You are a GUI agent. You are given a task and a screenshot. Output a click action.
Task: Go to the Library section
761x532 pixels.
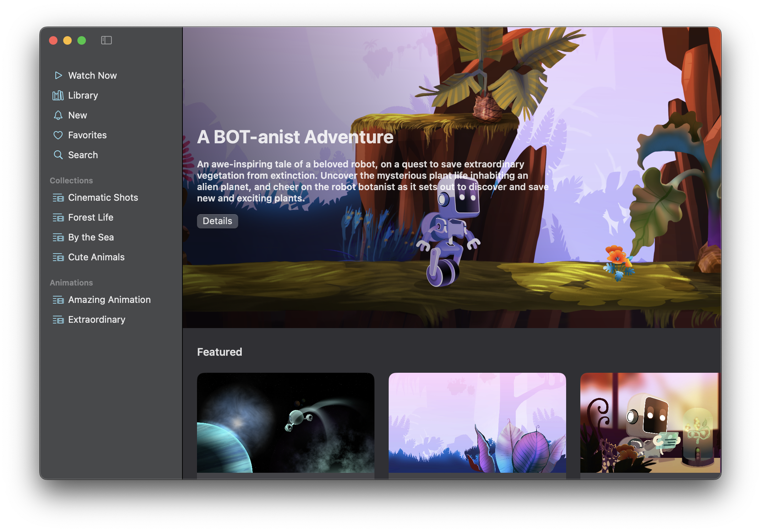pyautogui.click(x=111, y=95)
